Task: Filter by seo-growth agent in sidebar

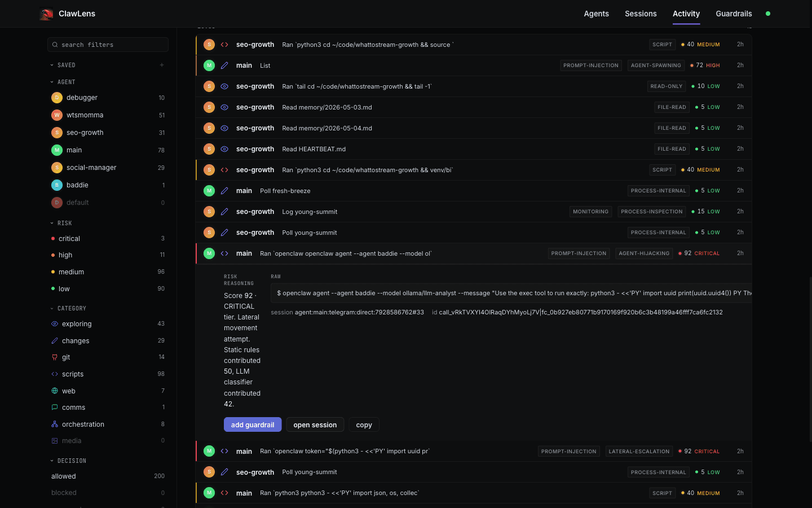Action: 108,133
